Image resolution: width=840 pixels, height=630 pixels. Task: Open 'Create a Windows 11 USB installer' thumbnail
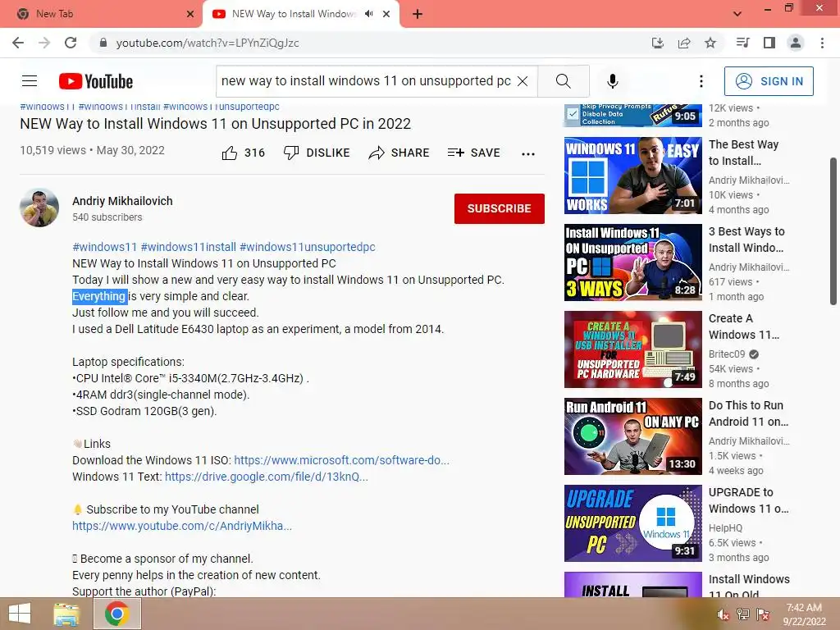point(632,349)
